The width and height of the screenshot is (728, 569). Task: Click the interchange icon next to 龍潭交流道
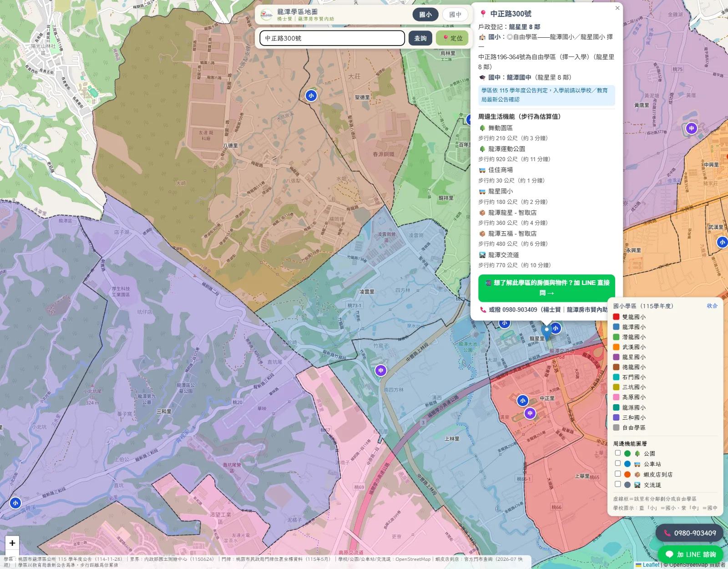point(482,255)
